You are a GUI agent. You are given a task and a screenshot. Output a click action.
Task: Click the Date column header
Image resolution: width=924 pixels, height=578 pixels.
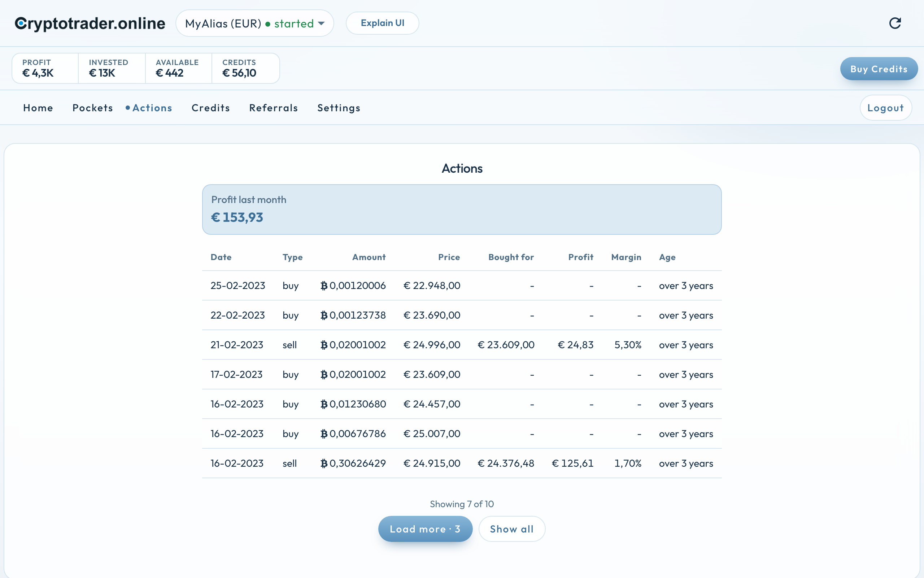[x=221, y=257]
